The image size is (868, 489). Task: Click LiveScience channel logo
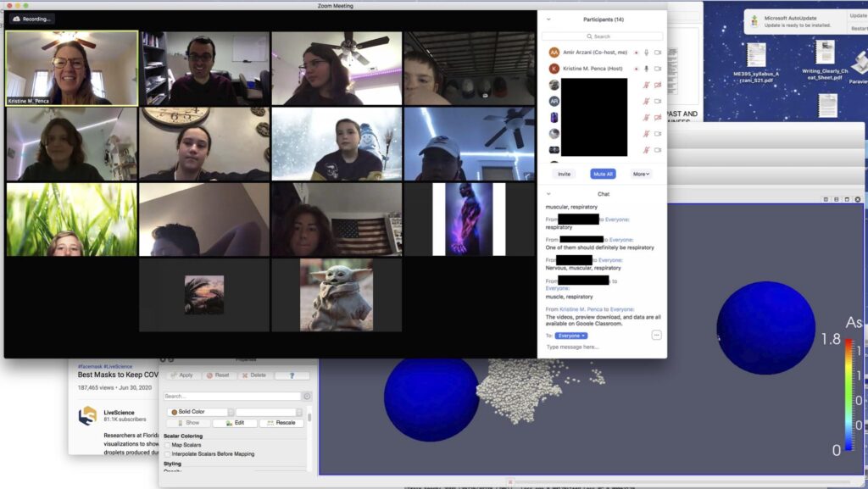pyautogui.click(x=87, y=416)
